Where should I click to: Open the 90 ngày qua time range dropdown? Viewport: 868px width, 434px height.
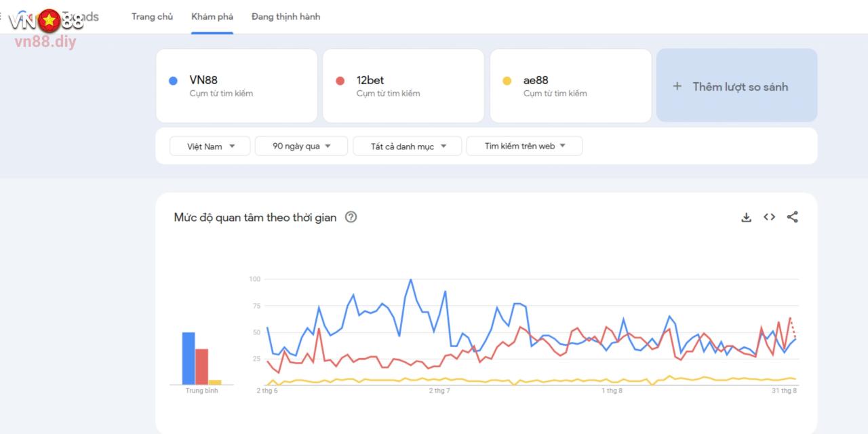pos(301,146)
